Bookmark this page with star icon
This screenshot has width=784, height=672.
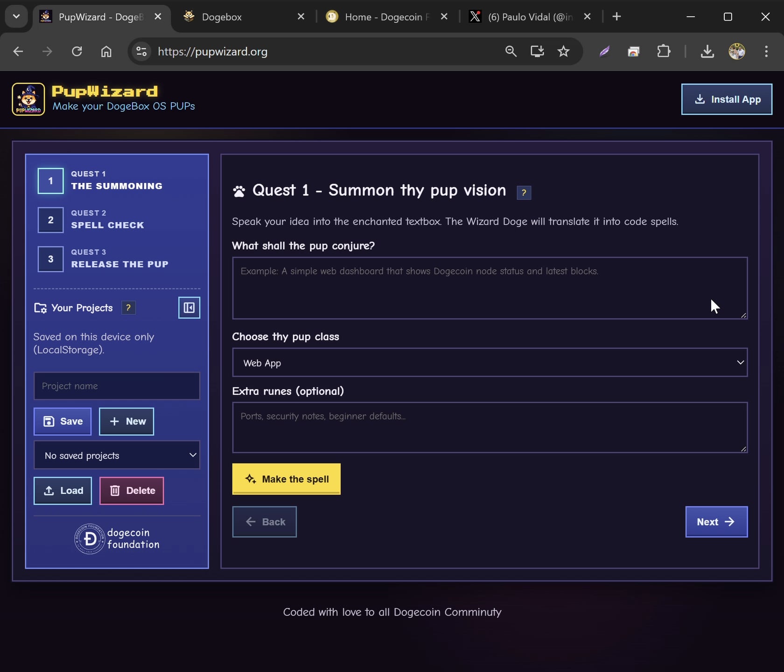(563, 51)
